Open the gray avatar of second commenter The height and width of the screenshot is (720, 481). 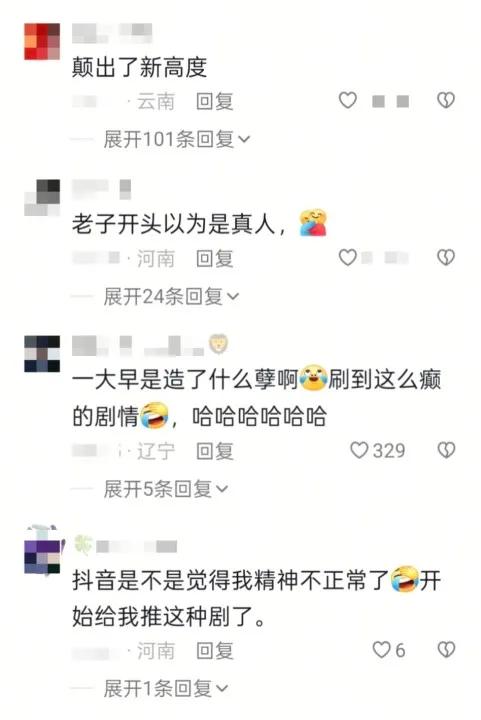[x=42, y=198]
